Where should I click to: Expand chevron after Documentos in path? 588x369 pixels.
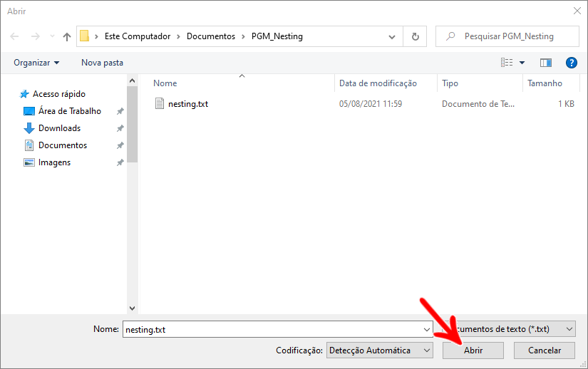coord(243,37)
